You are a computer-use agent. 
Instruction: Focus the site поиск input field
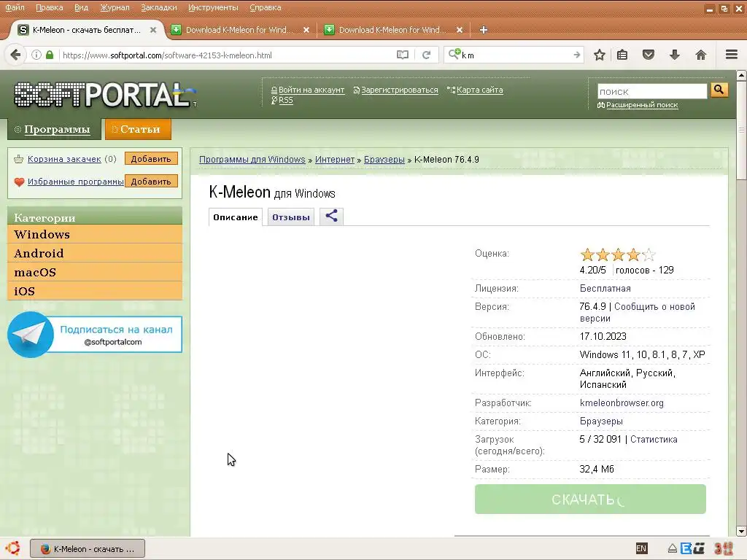tap(652, 91)
